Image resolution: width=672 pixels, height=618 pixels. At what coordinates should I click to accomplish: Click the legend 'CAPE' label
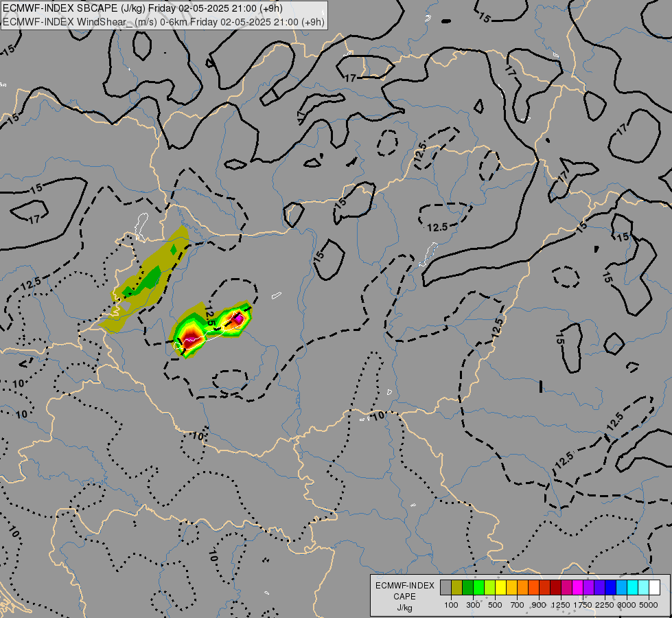click(404, 597)
